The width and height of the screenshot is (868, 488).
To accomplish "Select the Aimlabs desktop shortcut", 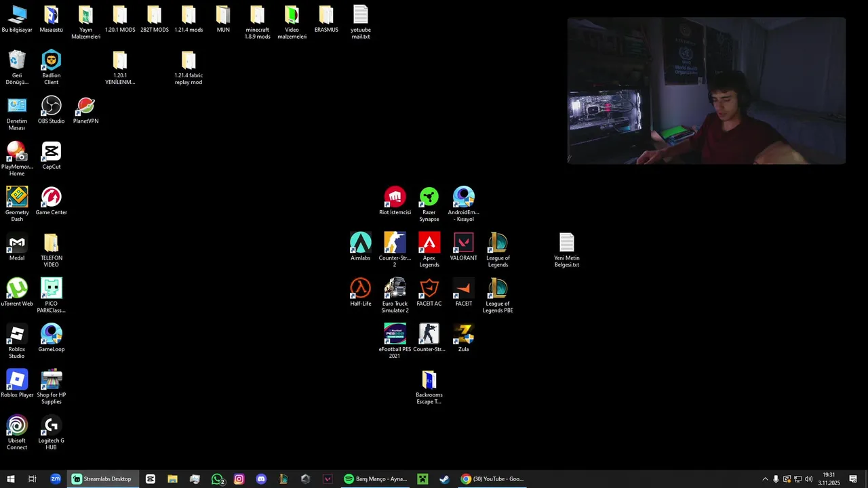I will click(x=361, y=247).
